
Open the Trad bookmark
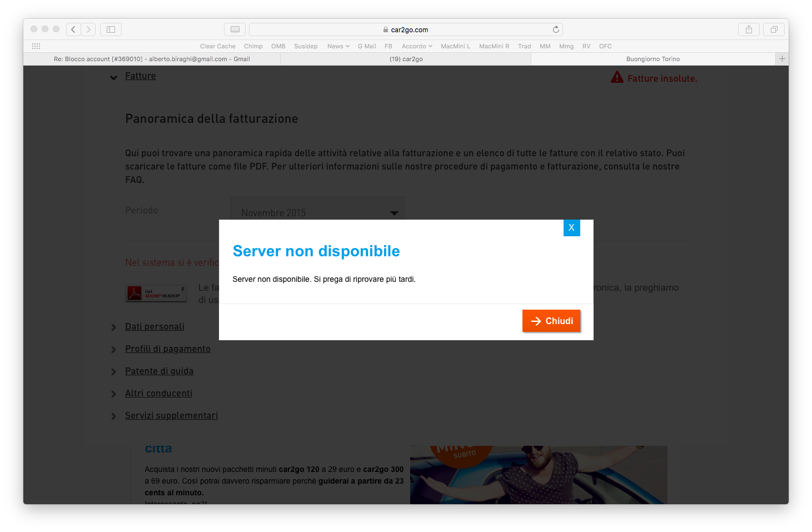pyautogui.click(x=525, y=46)
